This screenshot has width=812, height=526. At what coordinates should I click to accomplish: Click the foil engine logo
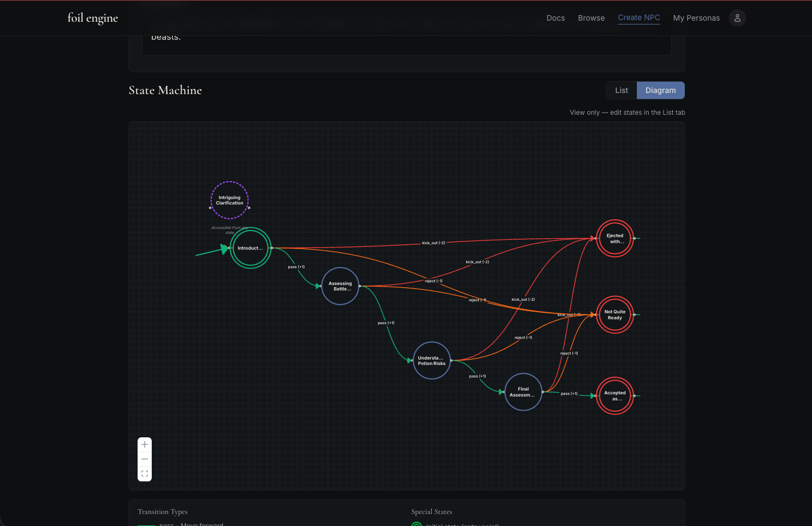92,18
